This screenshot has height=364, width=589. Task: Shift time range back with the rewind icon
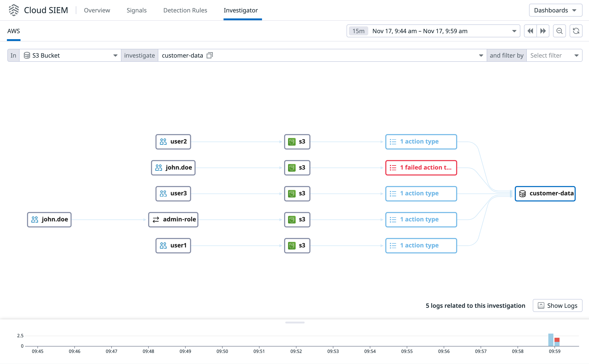point(531,31)
